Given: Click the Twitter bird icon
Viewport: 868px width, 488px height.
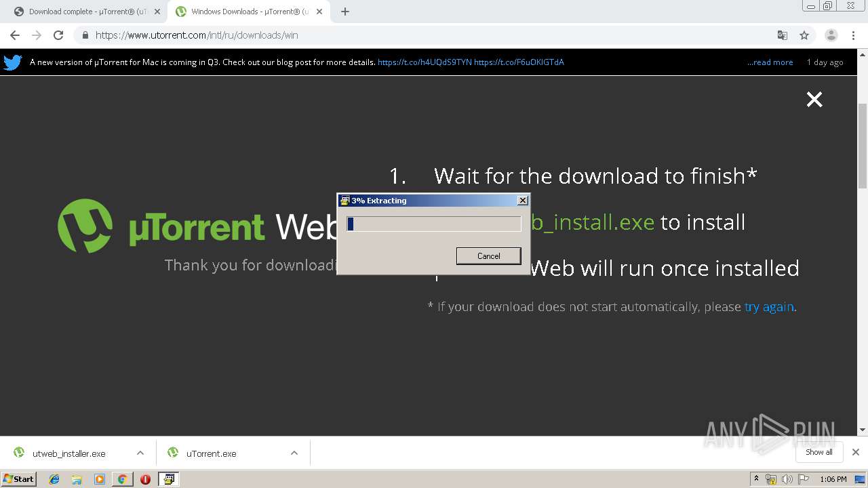Looking at the screenshot, I should click(x=13, y=62).
